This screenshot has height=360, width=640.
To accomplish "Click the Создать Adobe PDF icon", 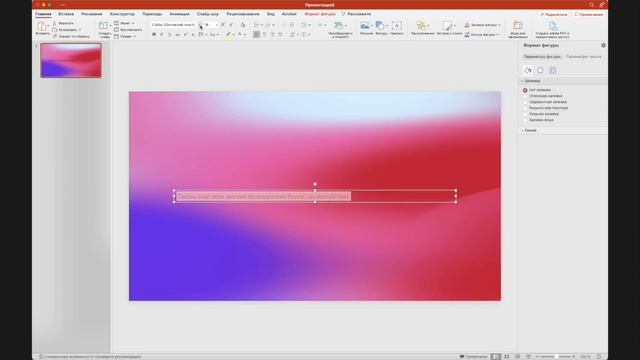I will [x=552, y=26].
